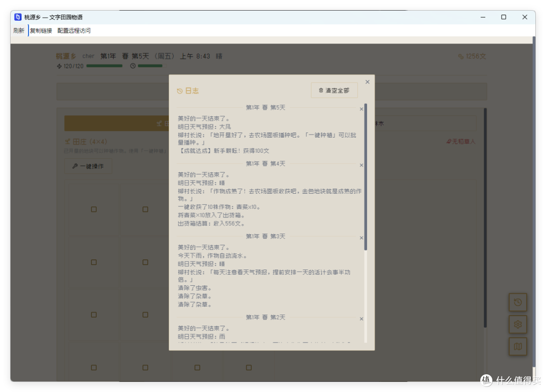Viewport: 546px width, 392px height.
Task: Click the 桃源乡 app icon in title bar
Action: click(x=18, y=17)
